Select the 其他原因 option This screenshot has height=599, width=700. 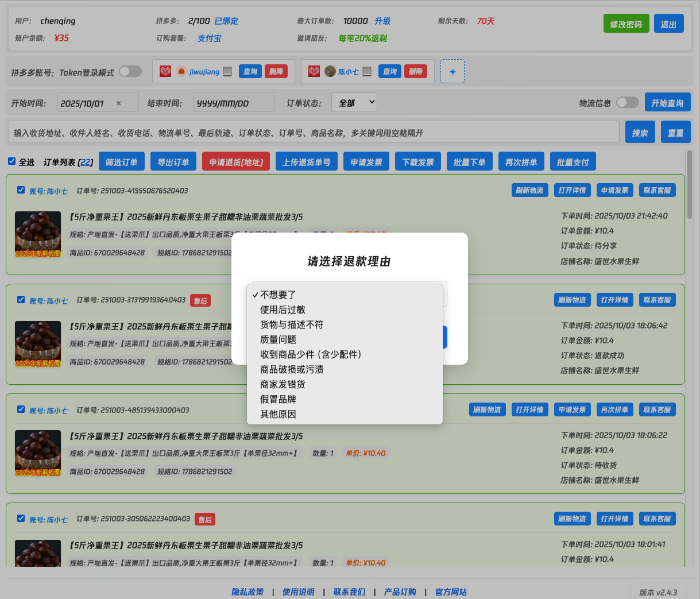(279, 414)
